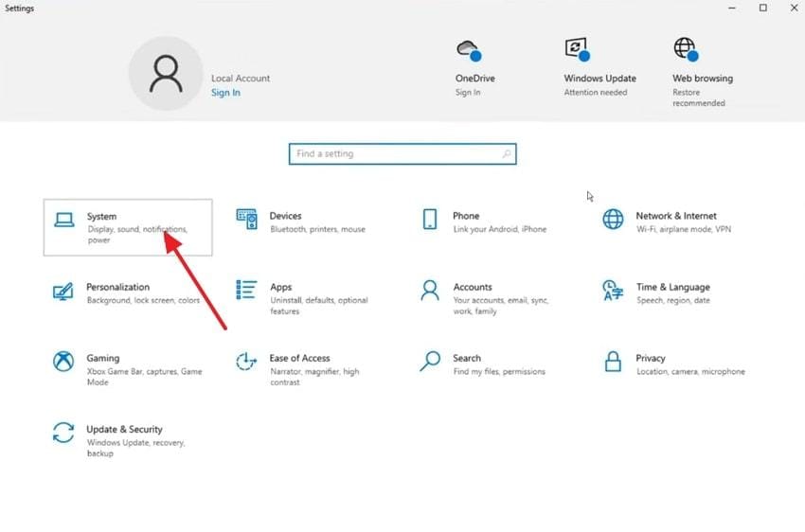Screen dimensions: 805x532
Task: Open the Network & Internet title
Action: coord(676,216)
